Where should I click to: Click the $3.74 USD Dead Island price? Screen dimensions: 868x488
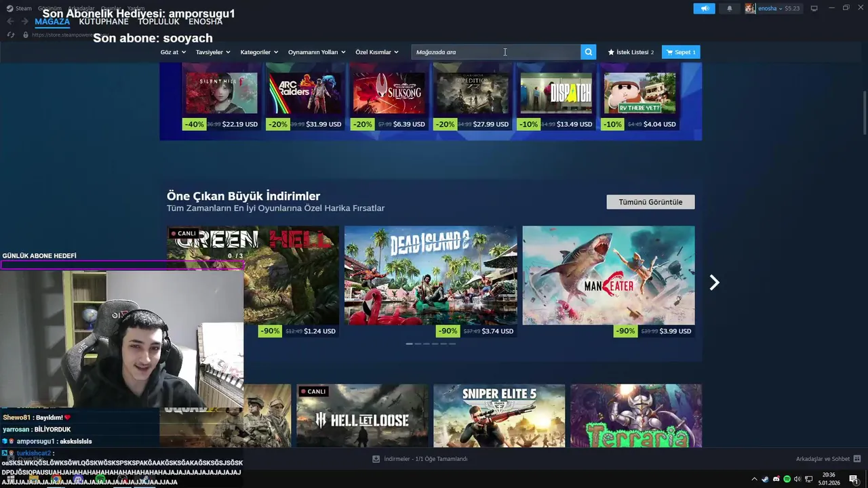pyautogui.click(x=497, y=331)
